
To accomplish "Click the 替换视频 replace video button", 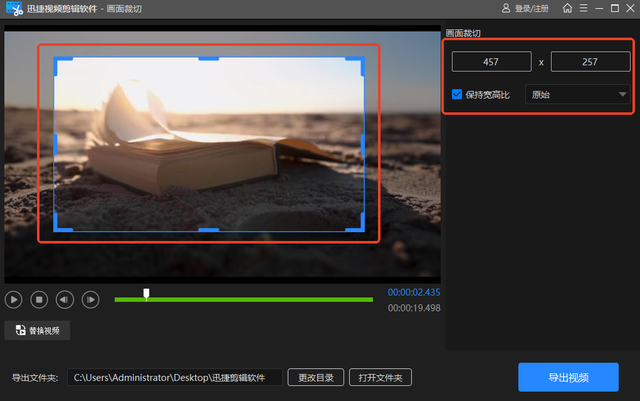I will pos(37,330).
